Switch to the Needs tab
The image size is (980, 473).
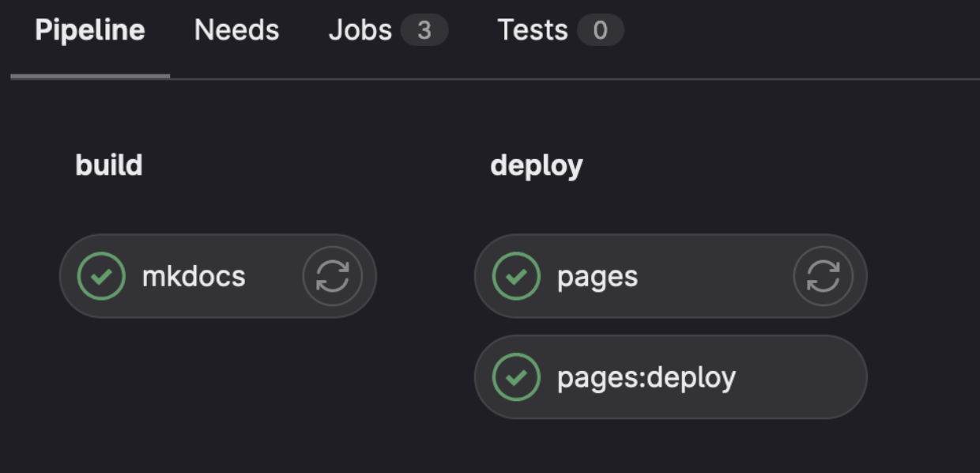click(x=236, y=30)
